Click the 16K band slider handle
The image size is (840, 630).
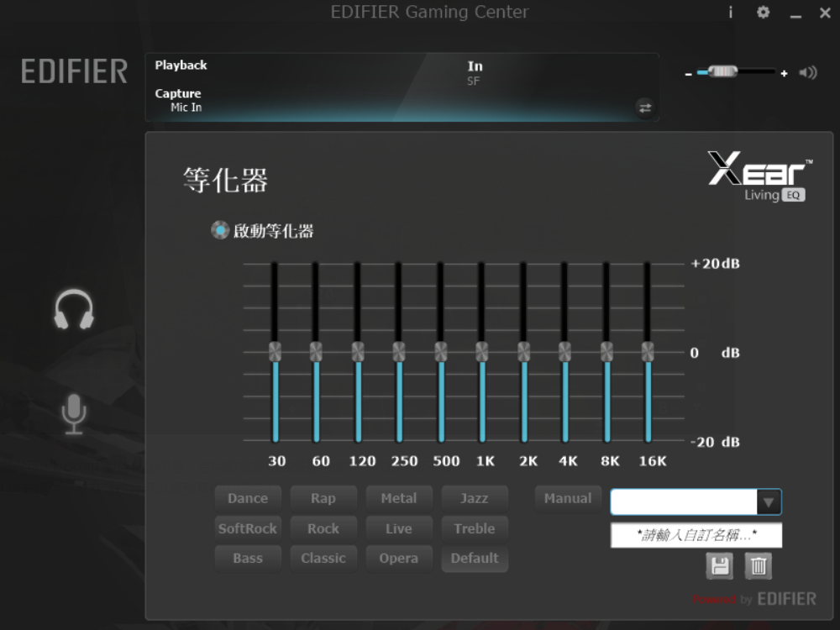coord(648,352)
